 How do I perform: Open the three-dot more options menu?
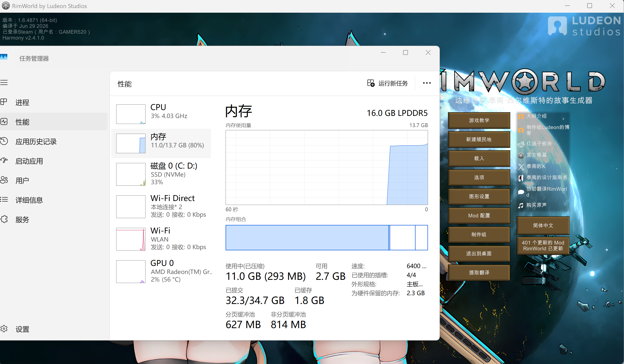427,83
